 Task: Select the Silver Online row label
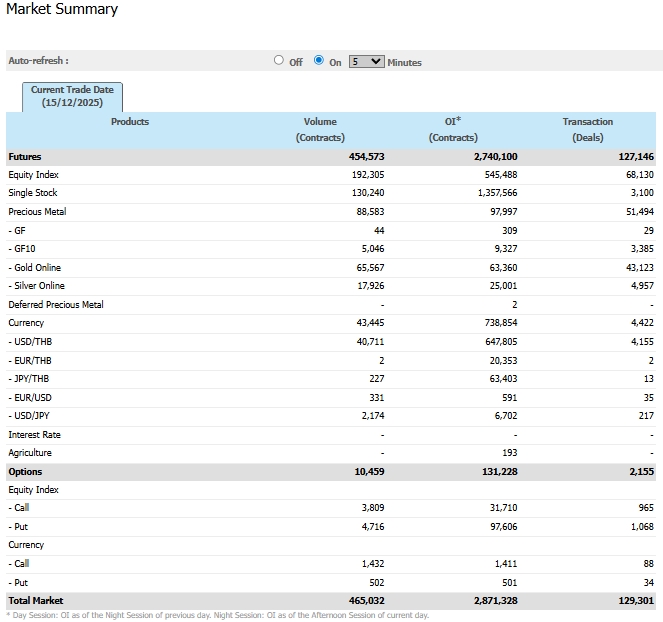pos(37,286)
